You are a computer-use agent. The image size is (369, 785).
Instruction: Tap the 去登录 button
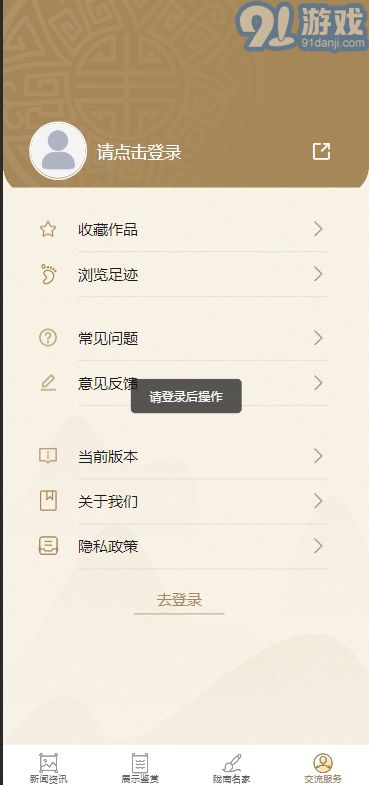tap(179, 600)
